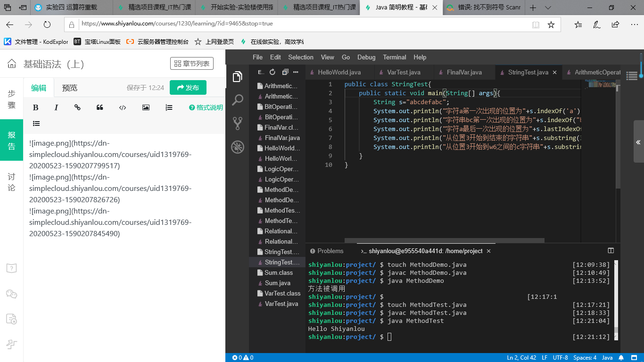Image resolution: width=644 pixels, height=362 pixels.
Task: Open the 章节列表 chapter list button
Action: tap(191, 64)
